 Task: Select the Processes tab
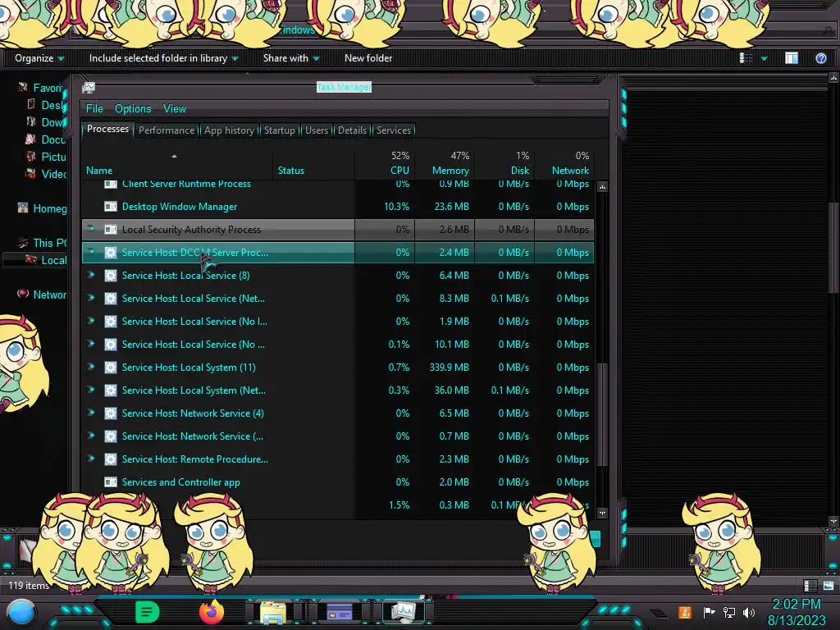(x=107, y=129)
